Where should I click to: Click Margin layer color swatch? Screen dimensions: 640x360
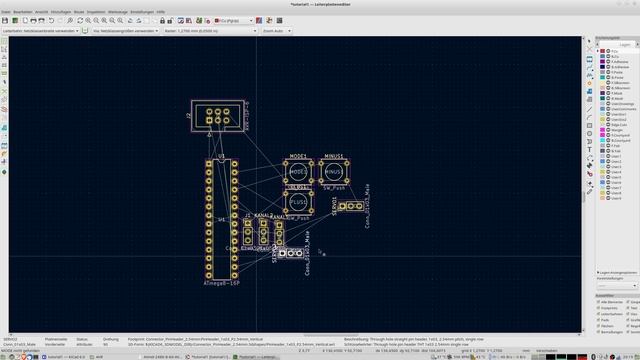click(602, 130)
